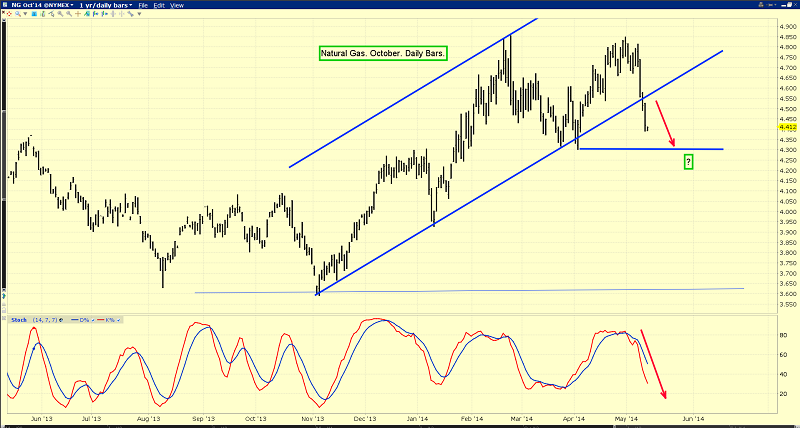The image size is (800, 428).
Task: Expand the dropdown arrow at toolbar end
Action: pos(139,14)
